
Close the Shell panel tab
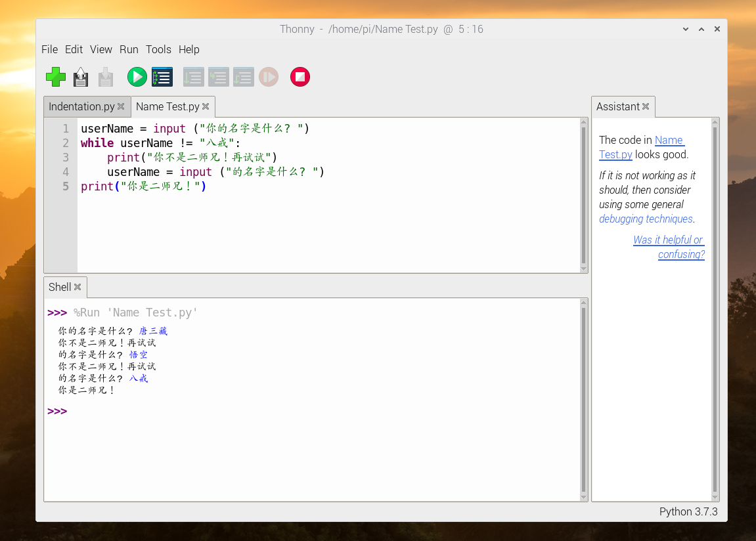tap(78, 287)
